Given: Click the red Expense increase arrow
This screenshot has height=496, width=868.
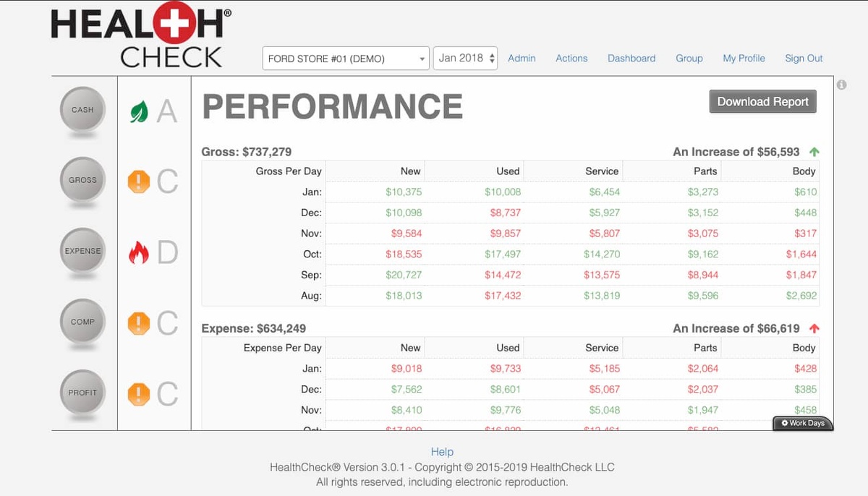Looking at the screenshot, I should click(814, 328).
